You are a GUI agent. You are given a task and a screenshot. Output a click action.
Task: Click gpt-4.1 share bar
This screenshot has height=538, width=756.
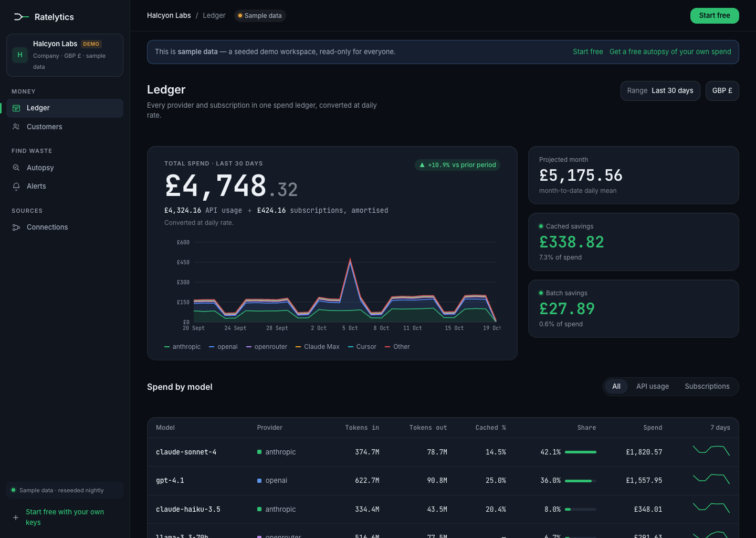point(581,481)
